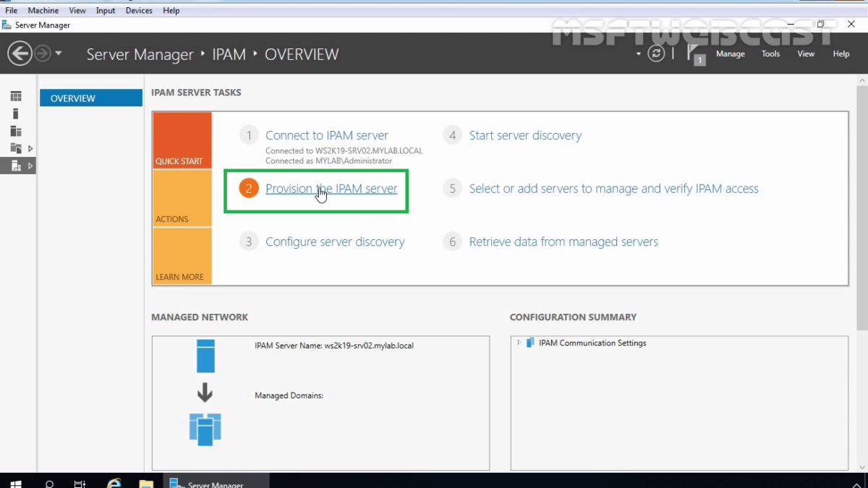Open Task View on taskbar
This screenshot has width=868, height=488.
pos(80,484)
